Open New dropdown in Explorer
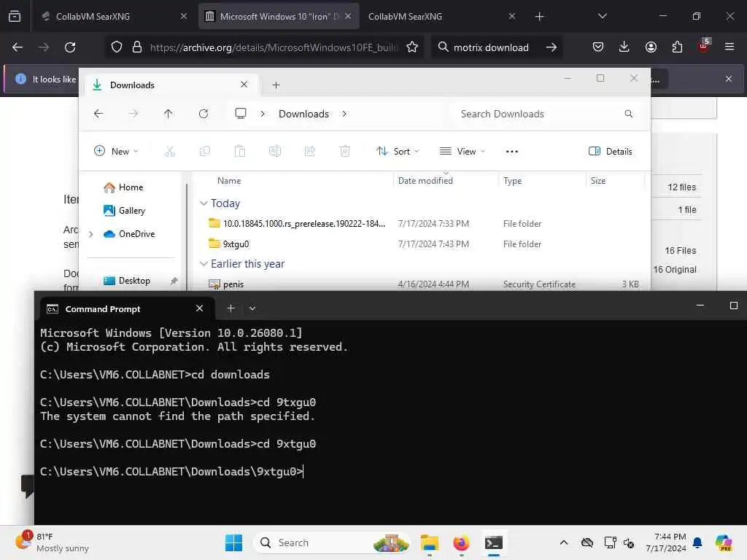This screenshot has height=560, width=747. [116, 151]
